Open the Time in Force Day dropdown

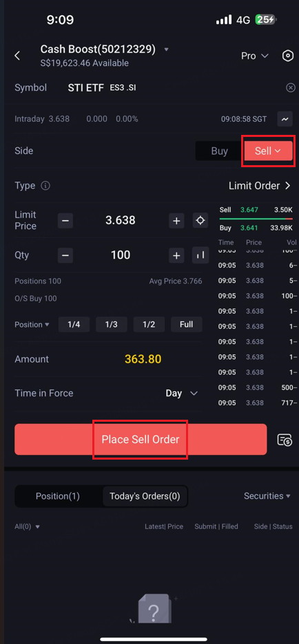point(182,393)
